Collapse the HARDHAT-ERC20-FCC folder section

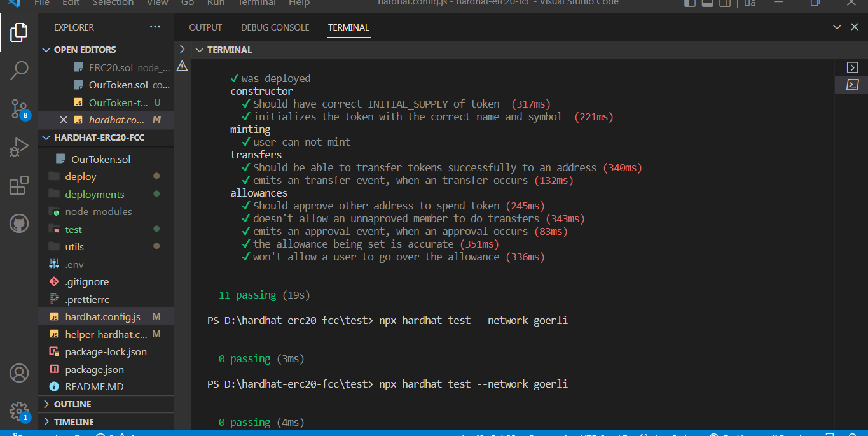(106, 137)
